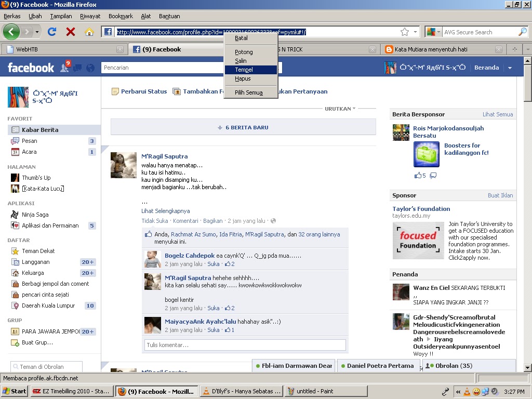Open Acara events calendar icon
This screenshot has width=532, height=399.
click(15, 152)
